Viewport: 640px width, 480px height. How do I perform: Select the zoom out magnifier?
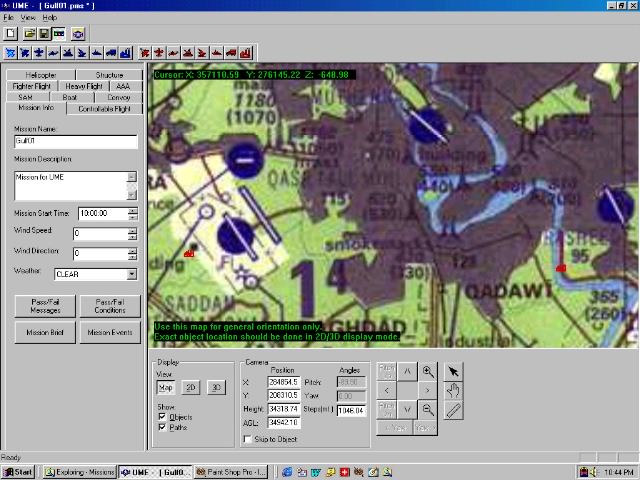(x=428, y=409)
